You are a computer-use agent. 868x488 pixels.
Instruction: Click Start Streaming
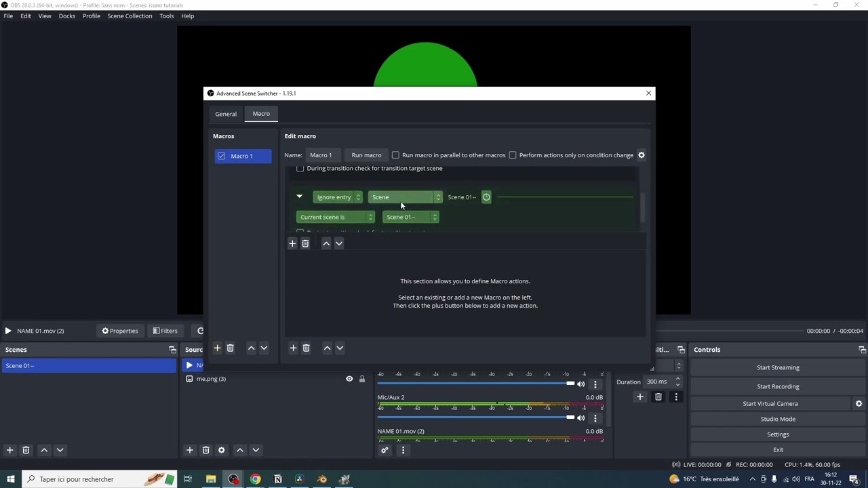point(778,367)
